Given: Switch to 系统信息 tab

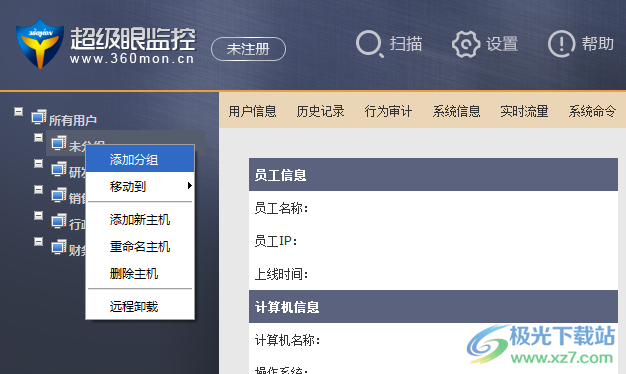Looking at the screenshot, I should point(456,111).
